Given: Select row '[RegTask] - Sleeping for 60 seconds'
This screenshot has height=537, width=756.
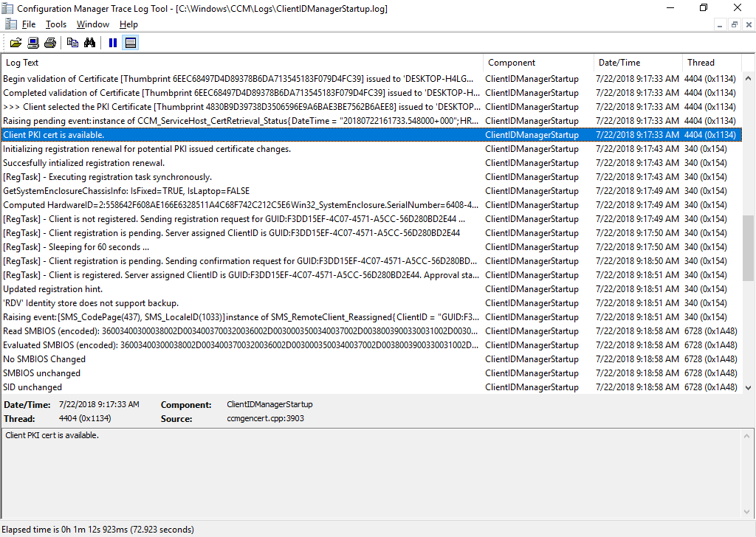Looking at the screenshot, I should 371,247.
